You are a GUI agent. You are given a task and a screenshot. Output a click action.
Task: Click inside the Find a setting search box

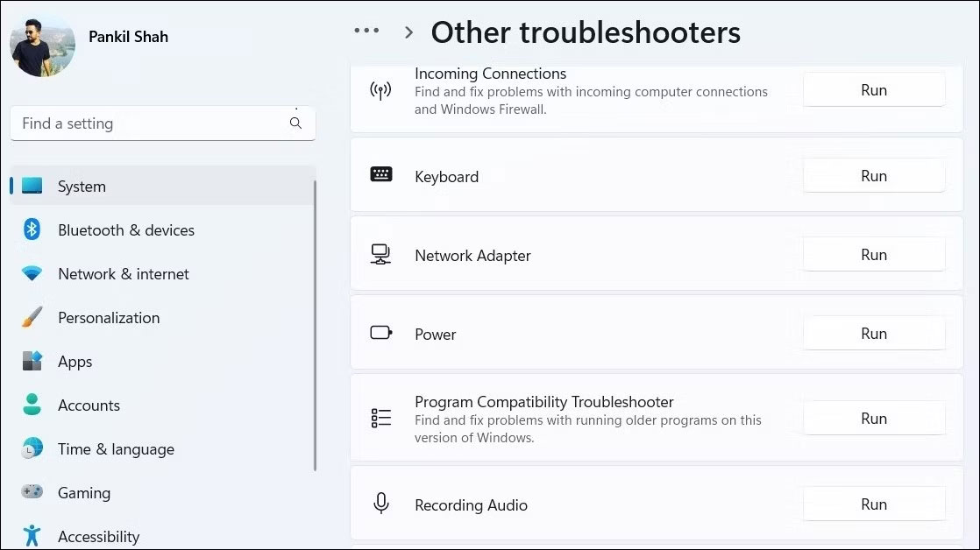pyautogui.click(x=131, y=123)
